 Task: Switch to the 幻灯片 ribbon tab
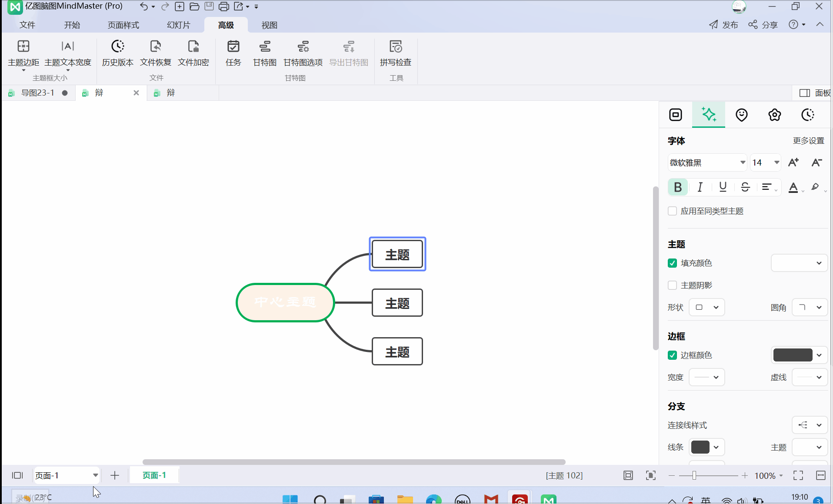click(179, 25)
